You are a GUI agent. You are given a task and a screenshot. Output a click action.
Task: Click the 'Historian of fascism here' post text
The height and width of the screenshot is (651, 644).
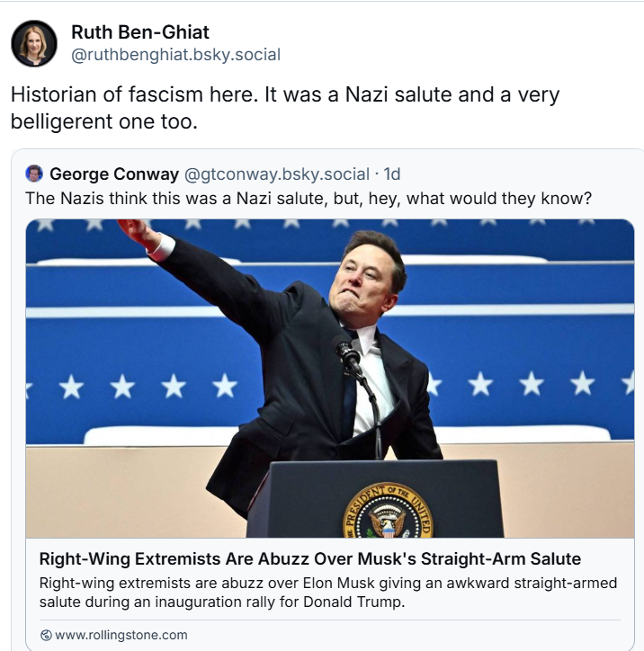tap(285, 108)
